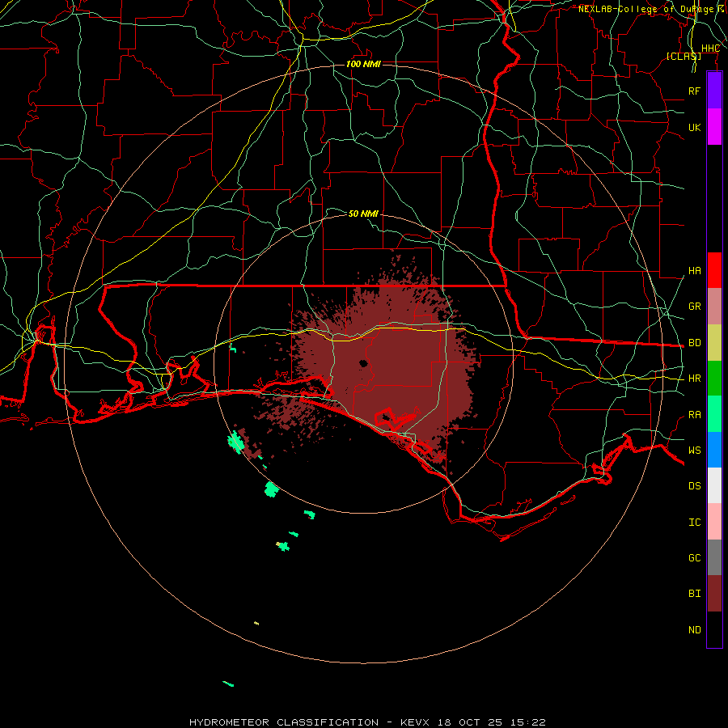Click the UK magenta legend swatch
This screenshot has height=728, width=728.
click(714, 127)
